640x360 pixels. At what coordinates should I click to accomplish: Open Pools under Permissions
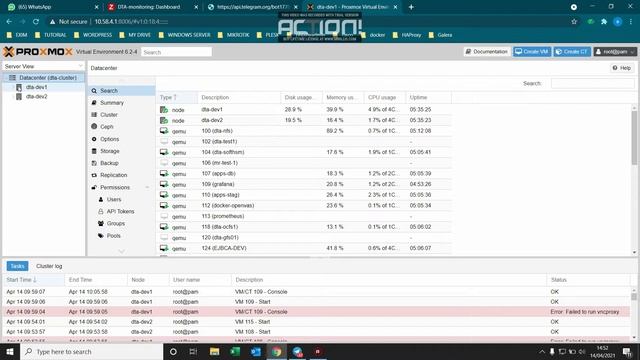113,236
